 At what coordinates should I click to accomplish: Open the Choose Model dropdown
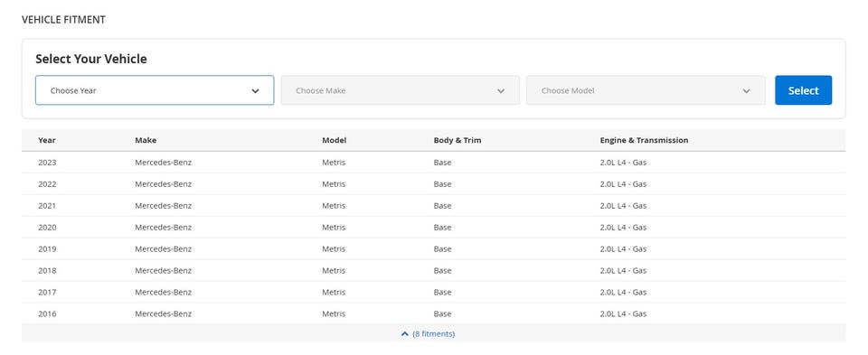[646, 90]
